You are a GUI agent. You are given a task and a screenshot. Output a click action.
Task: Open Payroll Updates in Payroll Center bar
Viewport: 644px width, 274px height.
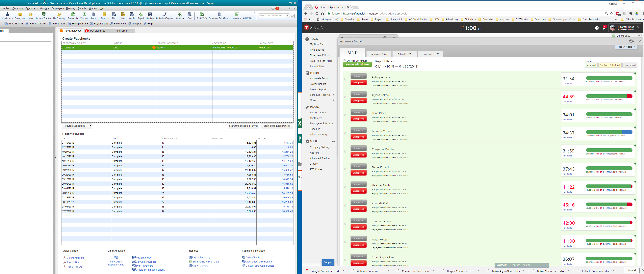click(36, 24)
